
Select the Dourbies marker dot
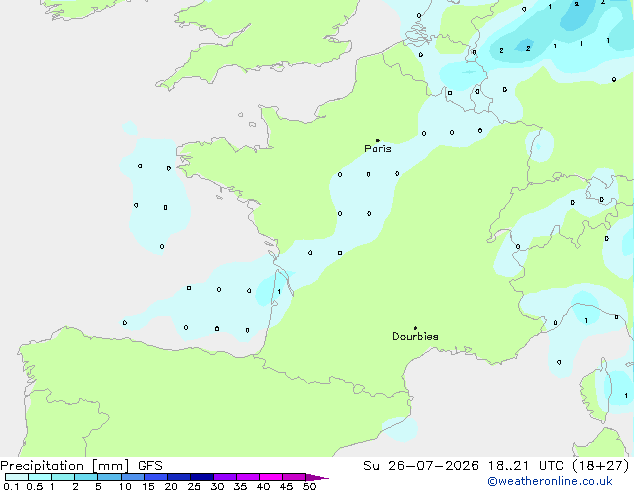[x=415, y=328]
